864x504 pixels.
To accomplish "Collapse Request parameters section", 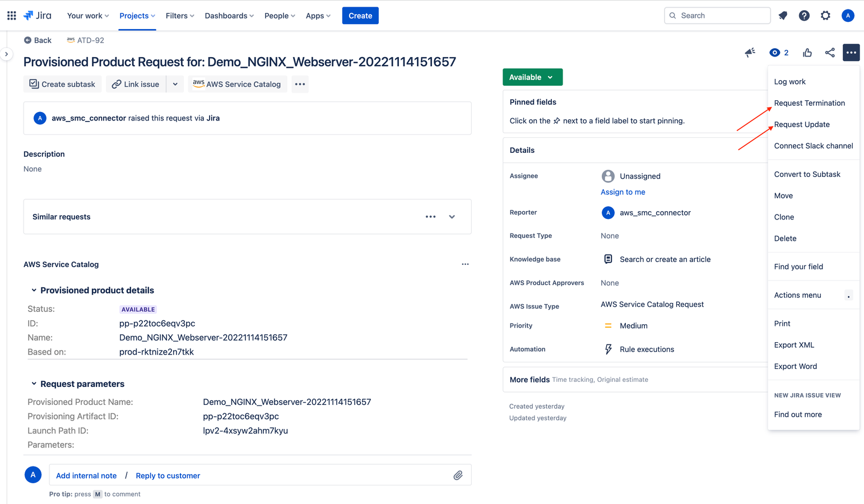I will tap(34, 384).
